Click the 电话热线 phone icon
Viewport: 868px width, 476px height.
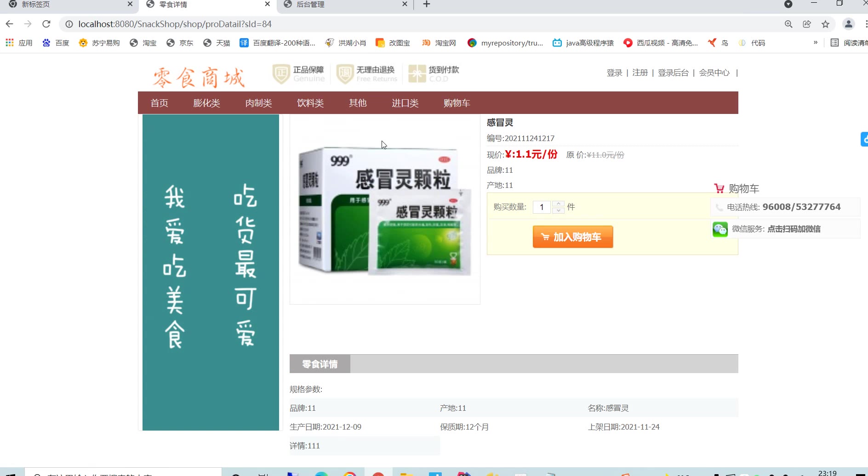point(719,207)
